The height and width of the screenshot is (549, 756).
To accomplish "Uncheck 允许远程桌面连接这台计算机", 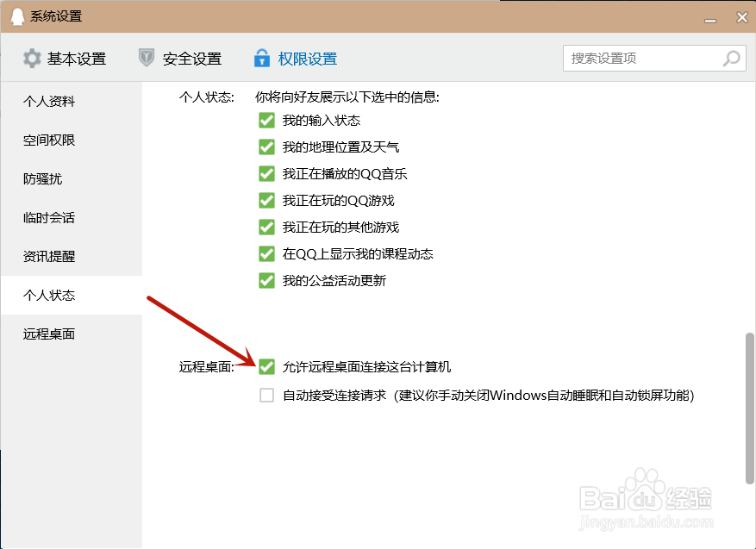I will (x=266, y=366).
